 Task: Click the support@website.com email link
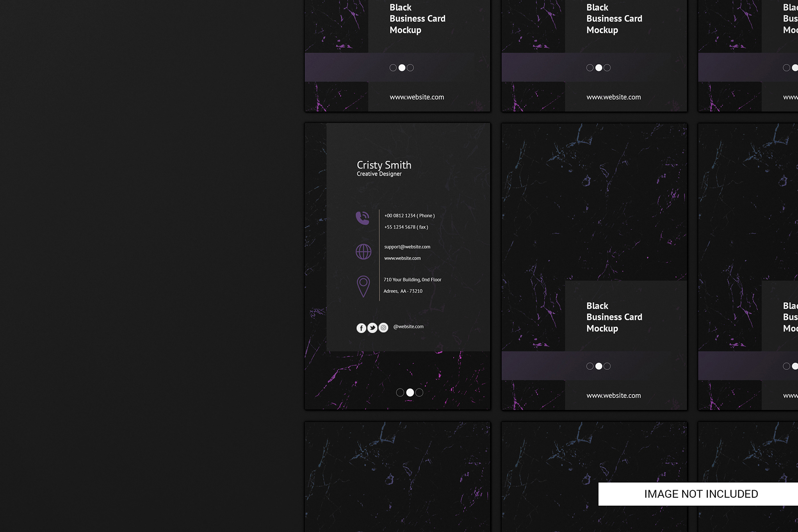click(x=407, y=246)
